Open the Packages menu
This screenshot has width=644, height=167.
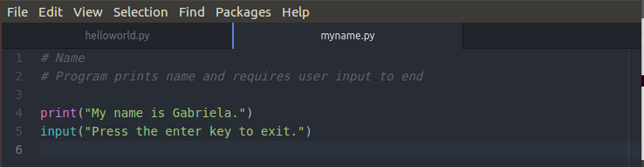pos(243,12)
